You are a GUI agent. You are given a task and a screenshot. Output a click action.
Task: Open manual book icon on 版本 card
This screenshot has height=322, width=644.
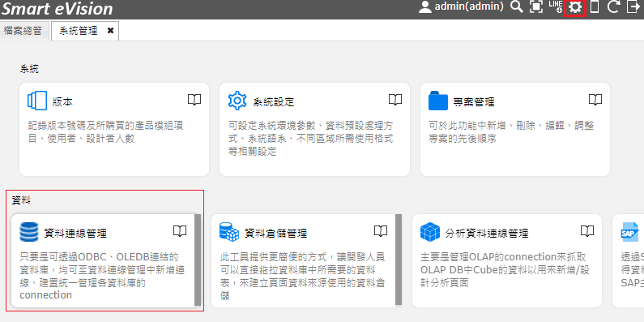pyautogui.click(x=194, y=100)
